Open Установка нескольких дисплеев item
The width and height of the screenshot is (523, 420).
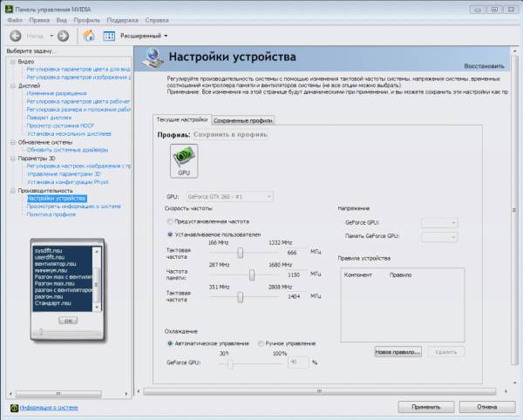[x=69, y=133]
